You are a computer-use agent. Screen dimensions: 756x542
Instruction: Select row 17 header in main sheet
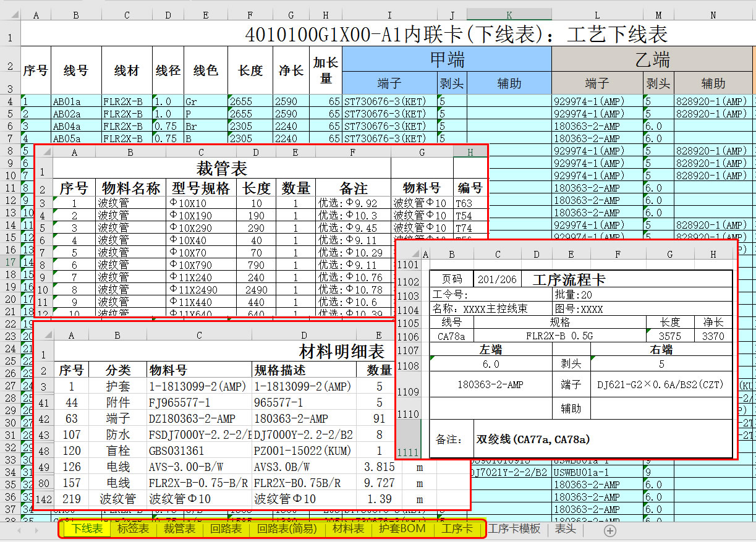pos(10,262)
